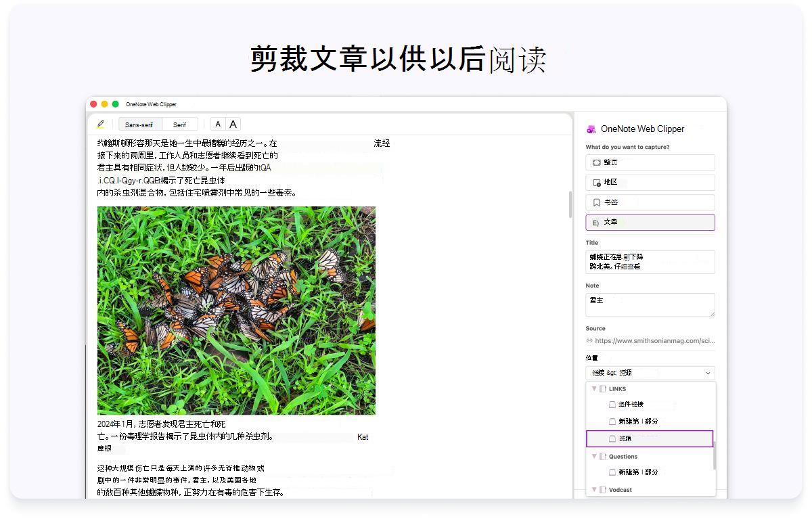
Task: Select the Serif font option
Action: pyautogui.click(x=179, y=124)
